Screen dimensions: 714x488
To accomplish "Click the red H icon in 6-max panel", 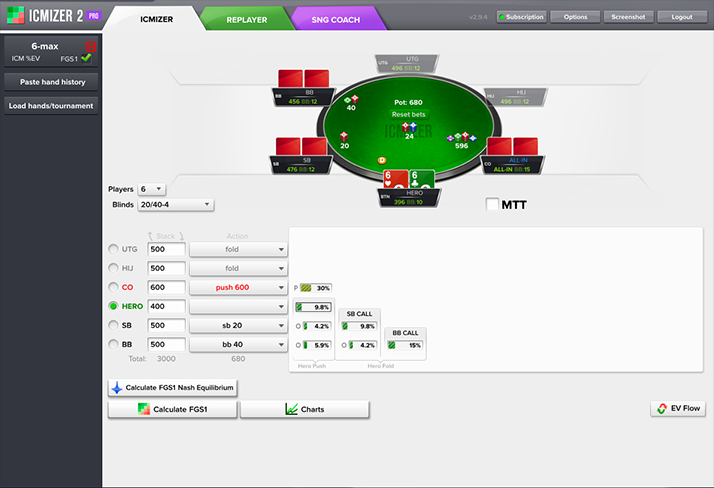I will [x=91, y=46].
